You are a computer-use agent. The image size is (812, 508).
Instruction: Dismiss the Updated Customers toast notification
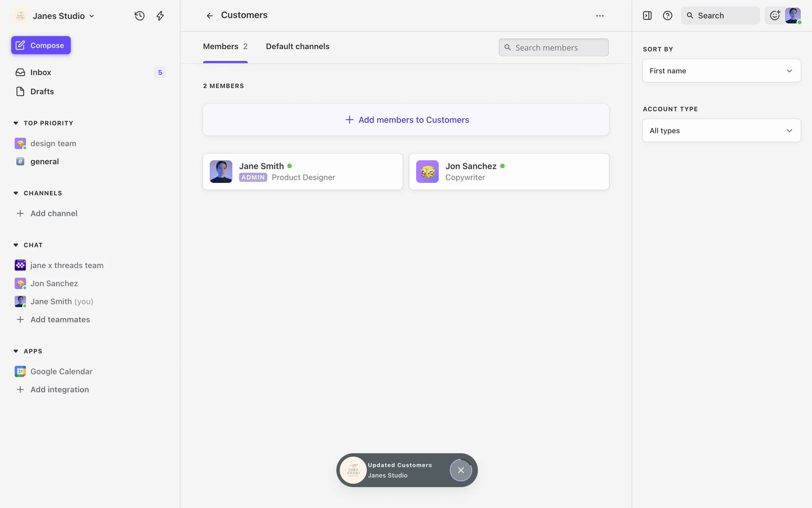[461, 470]
